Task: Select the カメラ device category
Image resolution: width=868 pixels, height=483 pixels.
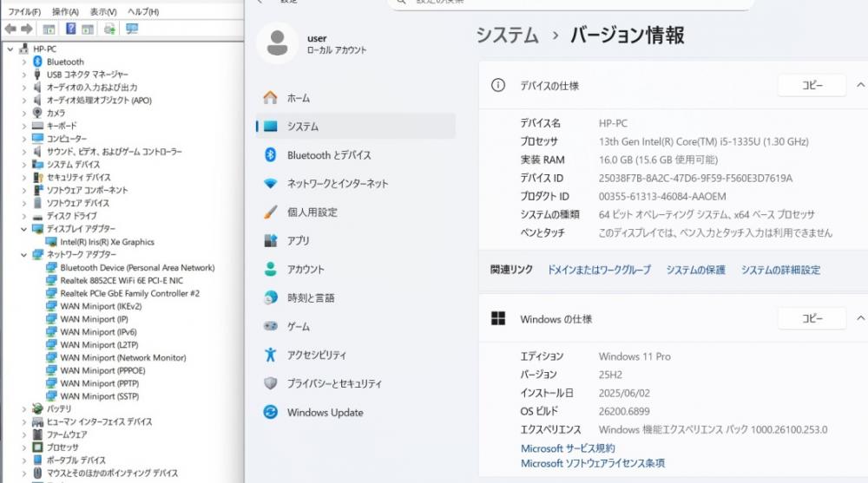Action: pos(56,113)
